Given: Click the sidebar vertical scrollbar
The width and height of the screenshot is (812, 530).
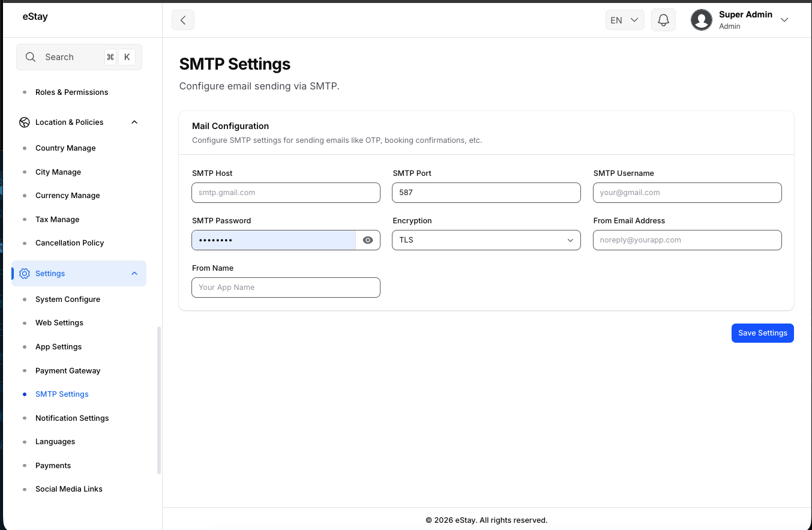Looking at the screenshot, I should tap(159, 400).
